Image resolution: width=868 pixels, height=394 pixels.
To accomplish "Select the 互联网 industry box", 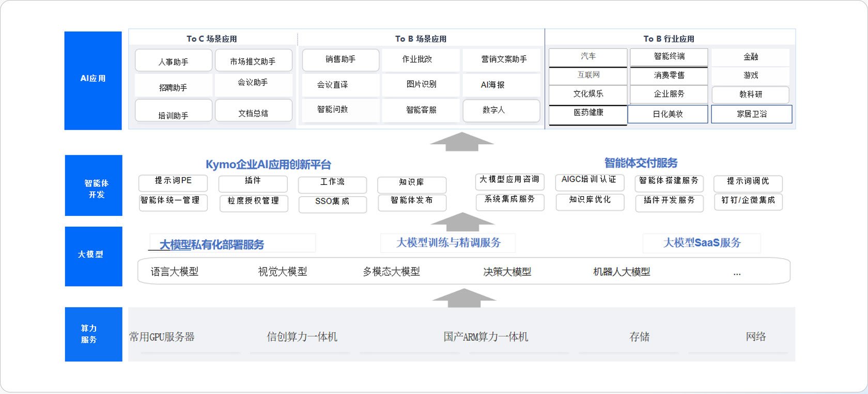I will (588, 76).
